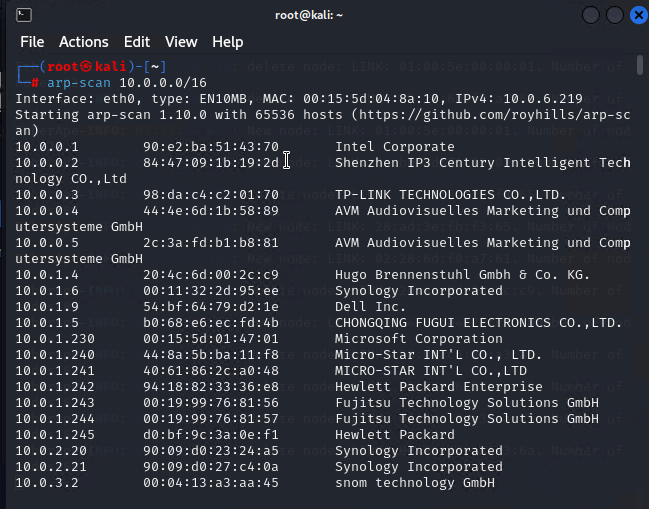Click the github.com/royhills/arp-sc link text
The height and width of the screenshot is (509, 649).
[x=495, y=115]
